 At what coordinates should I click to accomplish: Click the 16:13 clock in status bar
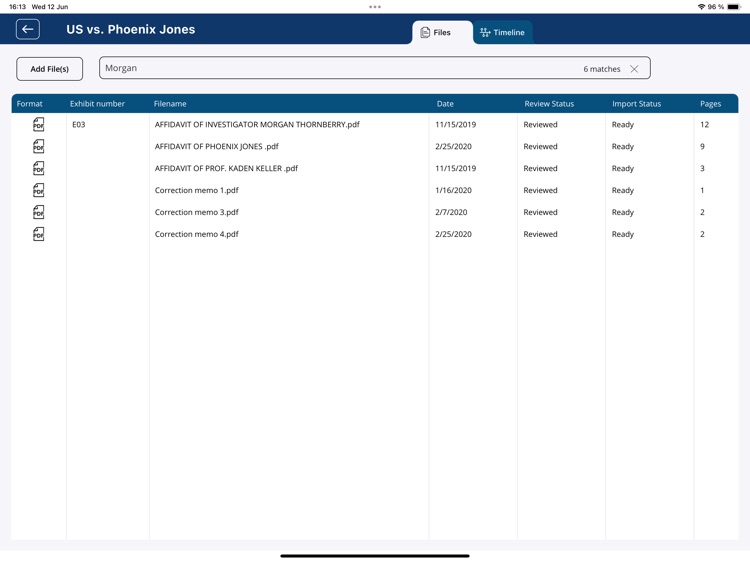17,7
